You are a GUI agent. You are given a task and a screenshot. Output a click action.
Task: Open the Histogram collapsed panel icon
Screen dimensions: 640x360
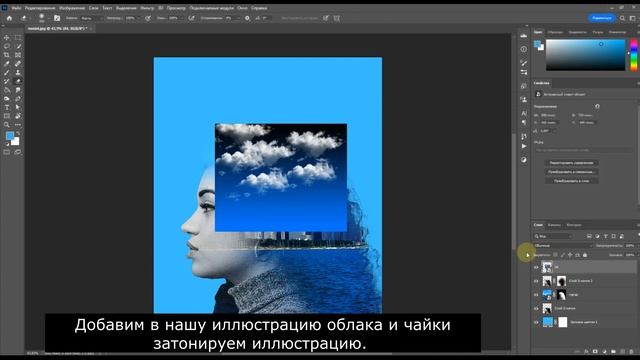pos(524,36)
